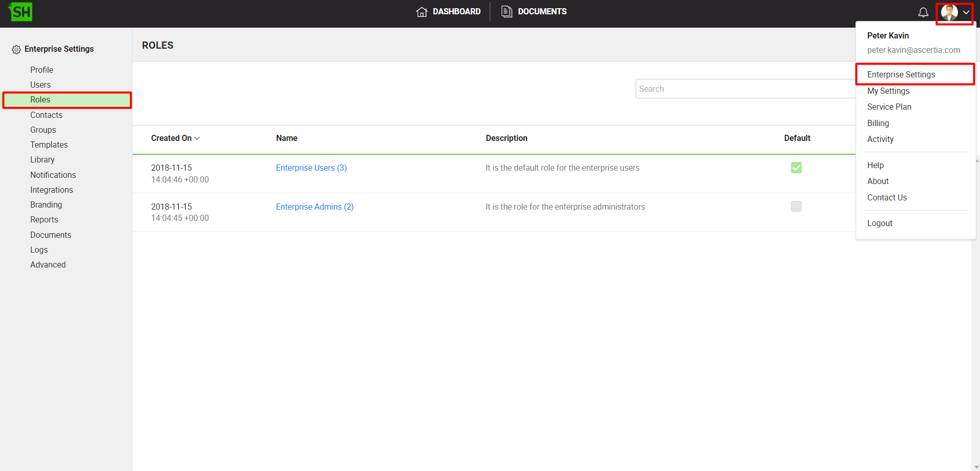The width and height of the screenshot is (980, 471).
Task: Click the Dashboard home icon
Action: click(422, 12)
